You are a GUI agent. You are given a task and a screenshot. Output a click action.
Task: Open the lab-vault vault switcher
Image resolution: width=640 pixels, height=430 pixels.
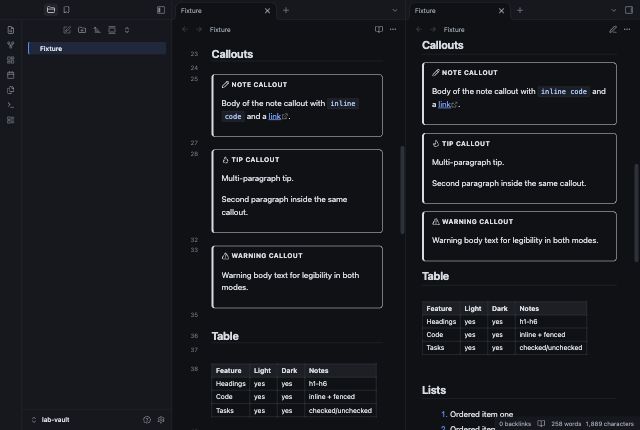point(51,420)
